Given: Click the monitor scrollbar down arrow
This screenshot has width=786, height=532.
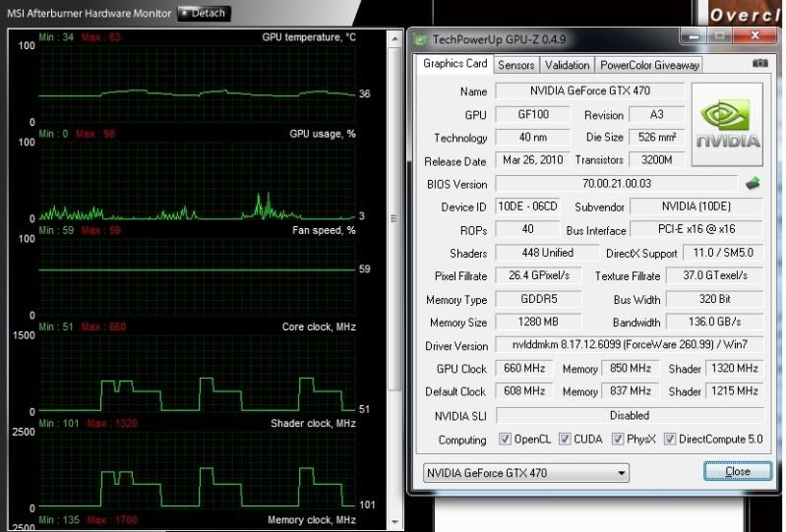Looking at the screenshot, I should tap(394, 522).
